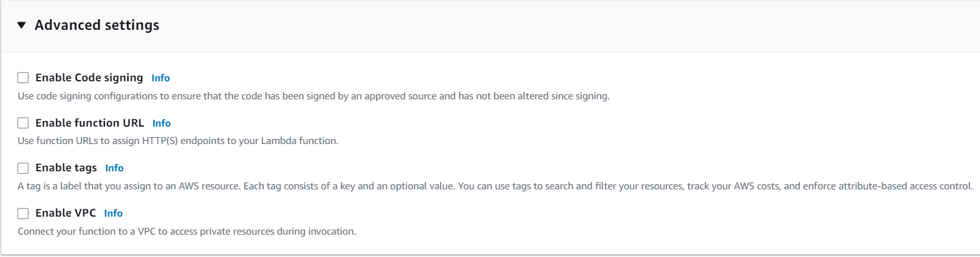
Task: Click the "Enable function URL" label text
Action: coord(89,123)
